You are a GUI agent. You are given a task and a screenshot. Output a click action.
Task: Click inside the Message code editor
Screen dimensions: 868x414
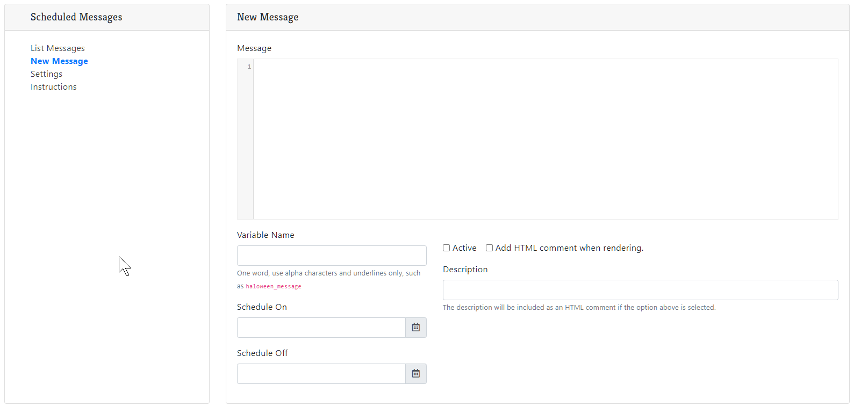coord(545,139)
